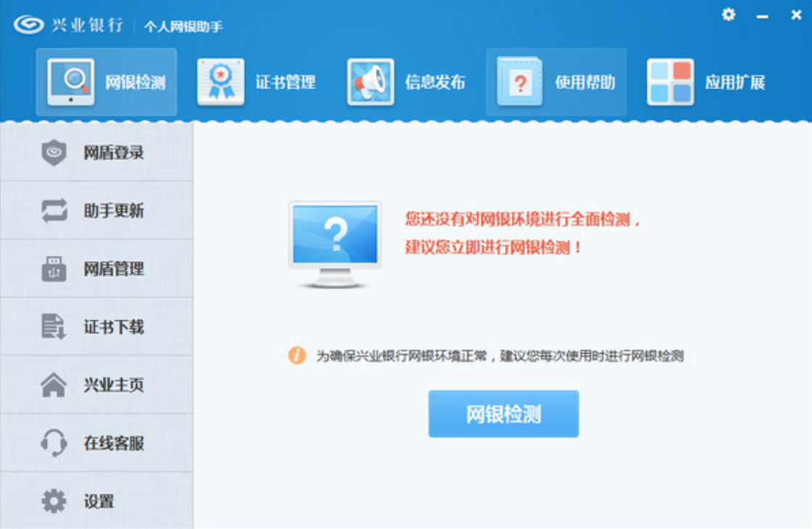The height and width of the screenshot is (529, 812).
Task: Select 设置 sidebar text
Action: (99, 501)
